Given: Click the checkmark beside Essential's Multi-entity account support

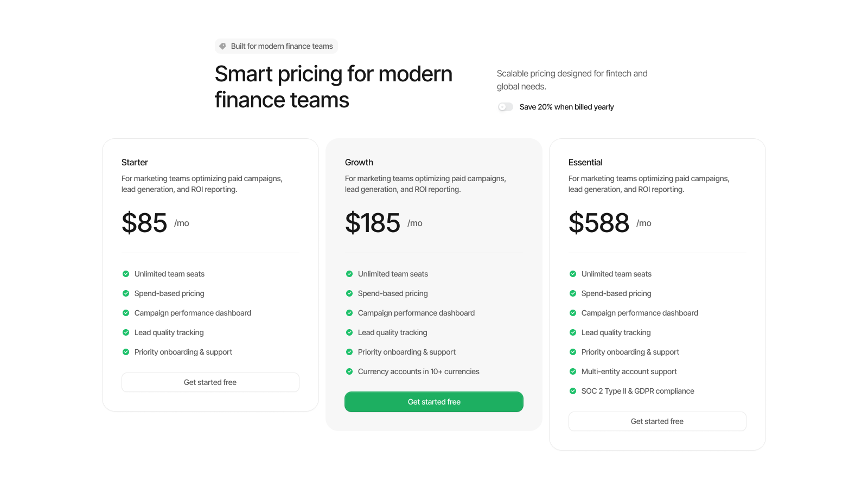Looking at the screenshot, I should click(x=572, y=371).
